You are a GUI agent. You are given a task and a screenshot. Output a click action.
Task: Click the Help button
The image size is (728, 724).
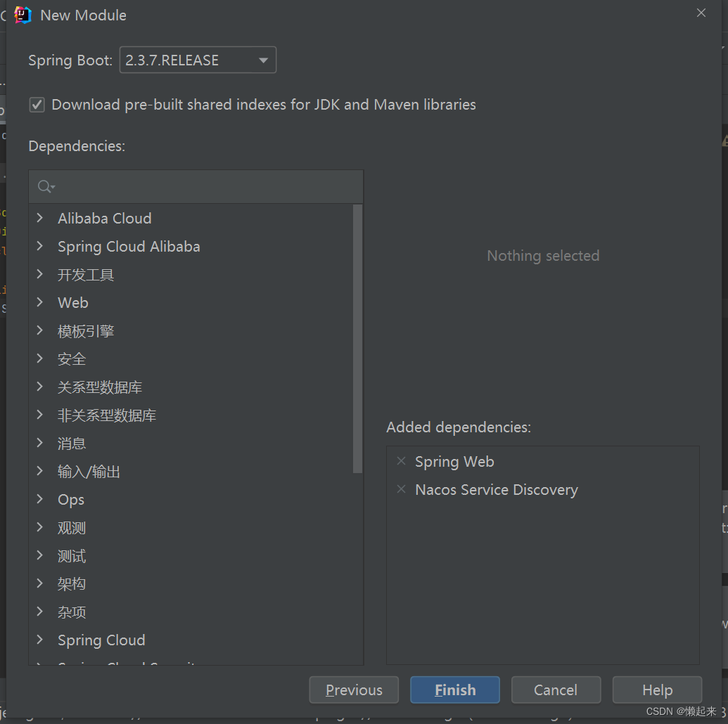(x=657, y=690)
